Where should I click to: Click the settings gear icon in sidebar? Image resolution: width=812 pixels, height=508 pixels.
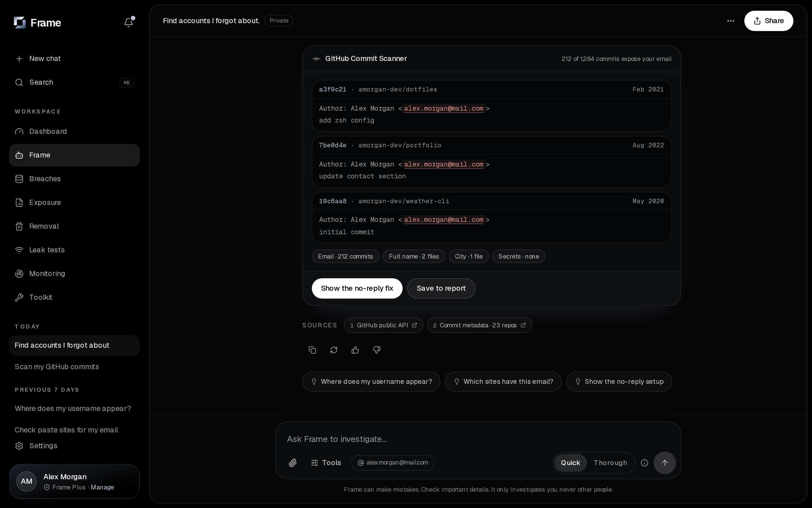point(19,446)
